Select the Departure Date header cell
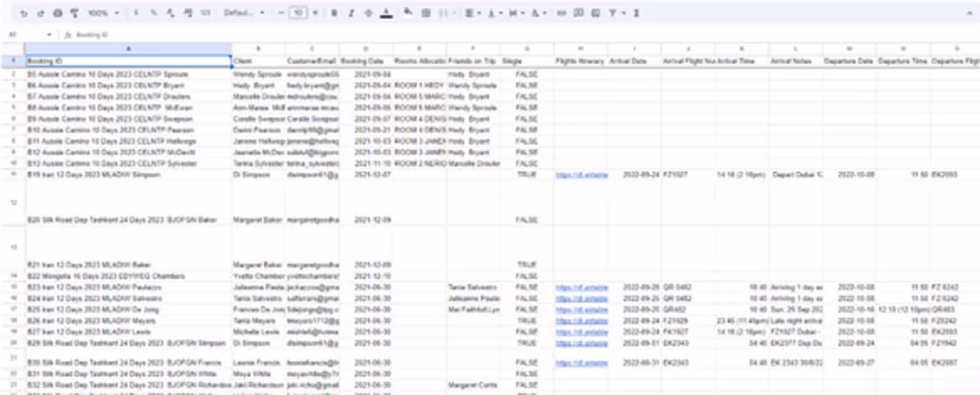 tap(849, 61)
